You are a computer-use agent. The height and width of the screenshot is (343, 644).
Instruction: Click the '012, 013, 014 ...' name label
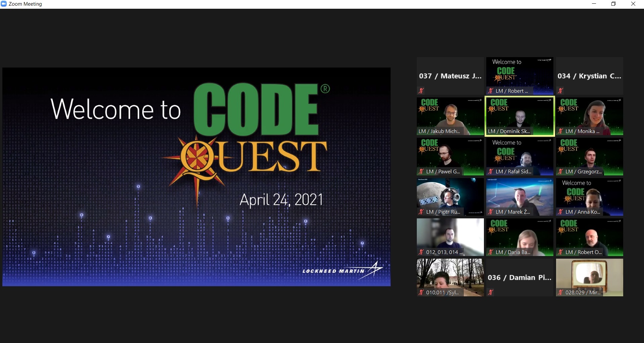point(444,252)
